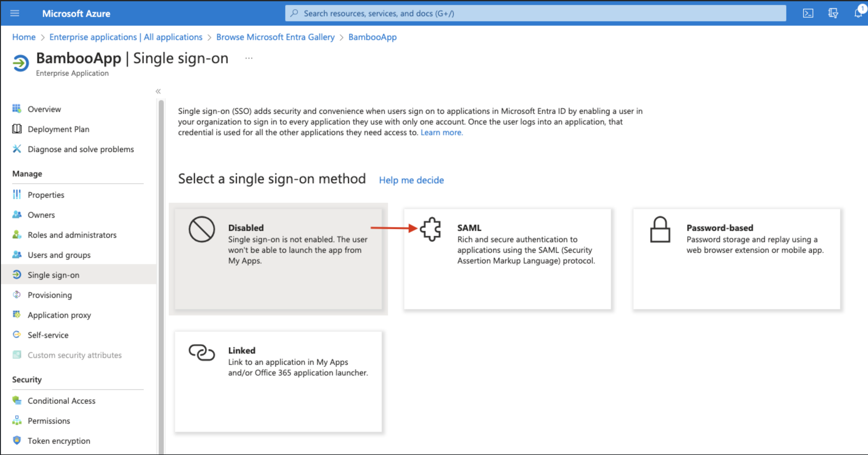This screenshot has width=868, height=455.
Task: Open the notifications bell
Action: point(858,13)
